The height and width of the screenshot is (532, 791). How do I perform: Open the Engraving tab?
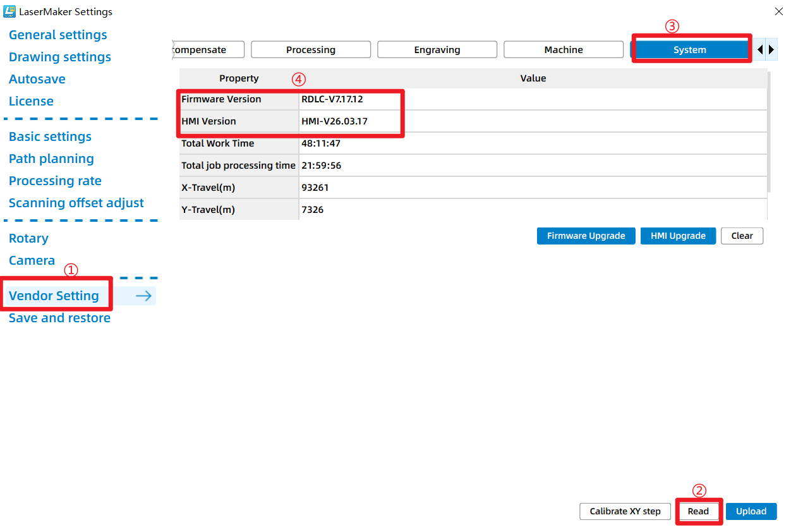click(x=437, y=50)
